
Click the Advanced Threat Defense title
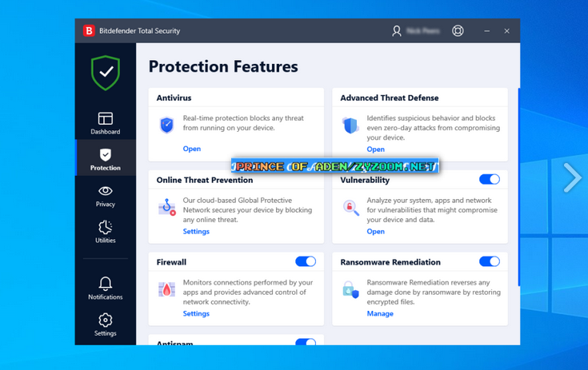(x=390, y=97)
